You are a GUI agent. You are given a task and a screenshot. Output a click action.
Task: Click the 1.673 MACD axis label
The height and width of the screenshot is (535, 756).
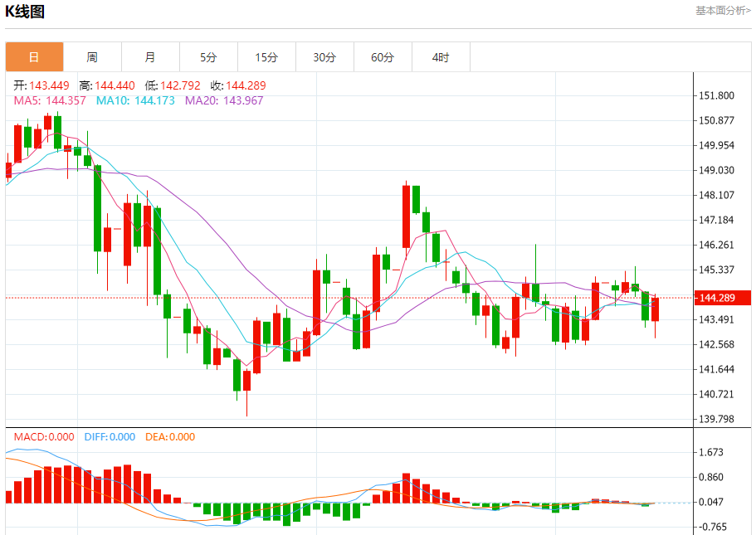click(x=713, y=452)
